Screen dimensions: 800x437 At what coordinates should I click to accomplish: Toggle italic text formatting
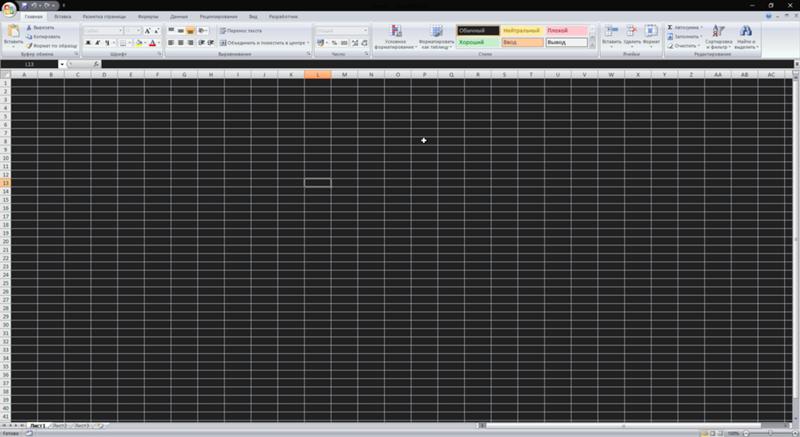[98, 43]
